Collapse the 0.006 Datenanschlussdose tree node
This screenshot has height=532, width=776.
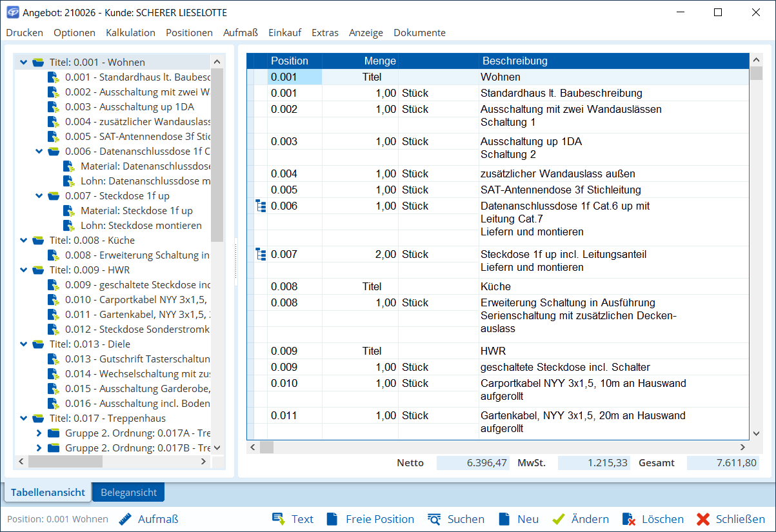pos(39,152)
